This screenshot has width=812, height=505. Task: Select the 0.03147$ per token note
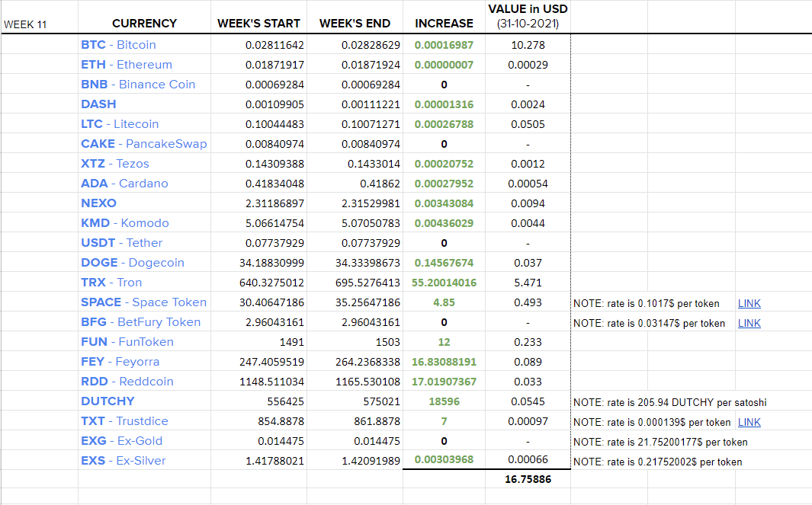[649, 324]
